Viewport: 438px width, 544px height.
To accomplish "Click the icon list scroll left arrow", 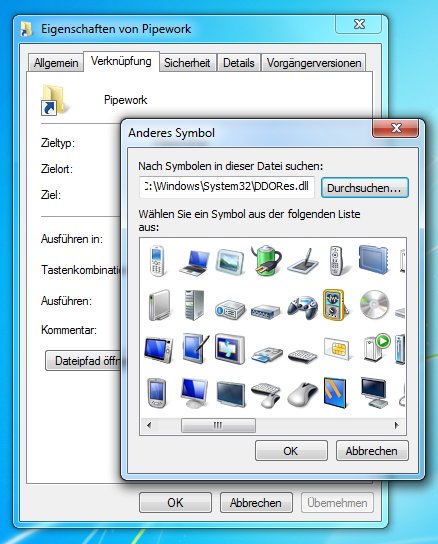I will point(149,425).
